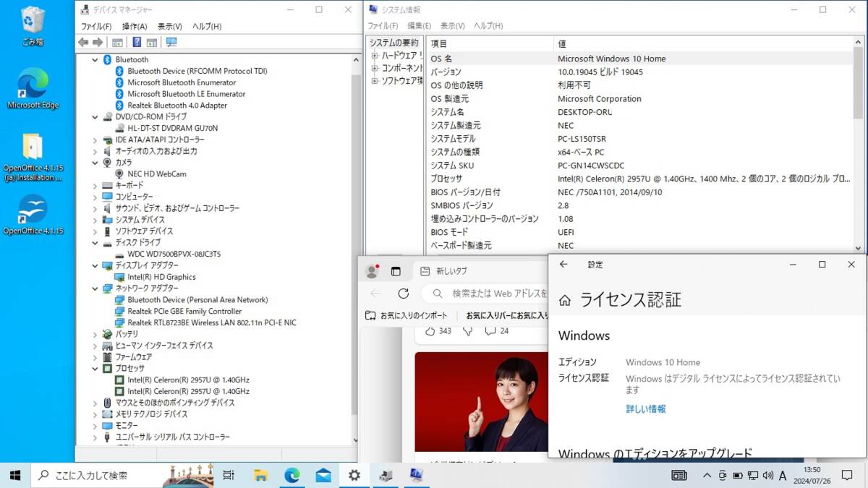868x488 pixels.
Task: Click the Edge tab actions icon
Action: [x=396, y=271]
